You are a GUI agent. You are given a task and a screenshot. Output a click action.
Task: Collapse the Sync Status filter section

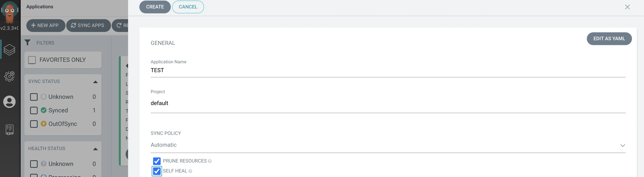click(x=95, y=82)
